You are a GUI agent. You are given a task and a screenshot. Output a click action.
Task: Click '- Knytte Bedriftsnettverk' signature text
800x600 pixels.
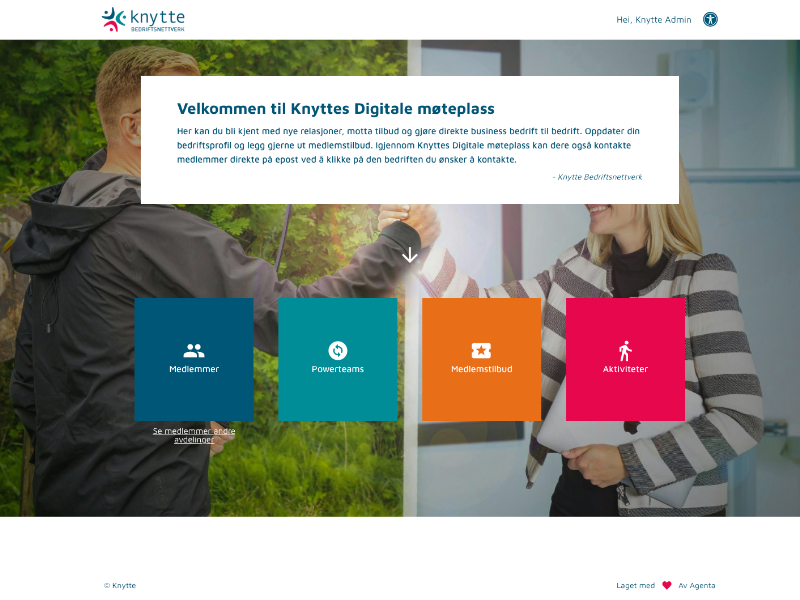click(x=597, y=177)
